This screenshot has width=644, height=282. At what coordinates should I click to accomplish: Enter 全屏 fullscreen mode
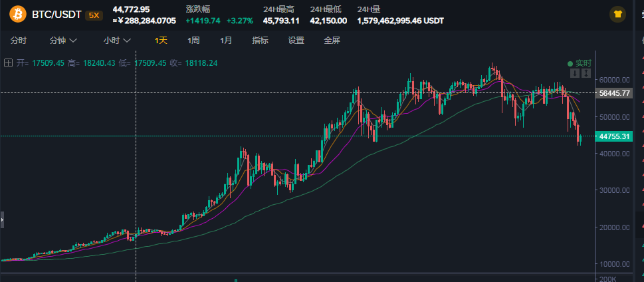click(332, 41)
